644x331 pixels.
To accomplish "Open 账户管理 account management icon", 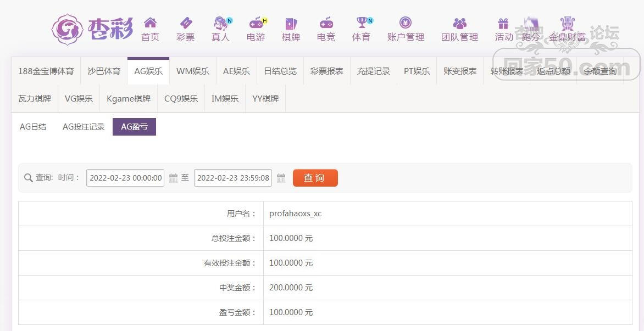I will (x=406, y=23).
